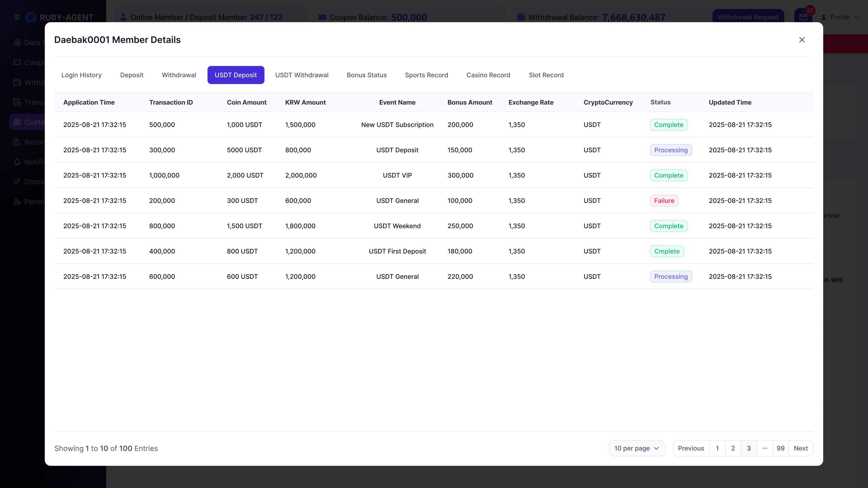Click the USDT First Deposit event name
Screen dimensions: 868x488
coord(397,251)
